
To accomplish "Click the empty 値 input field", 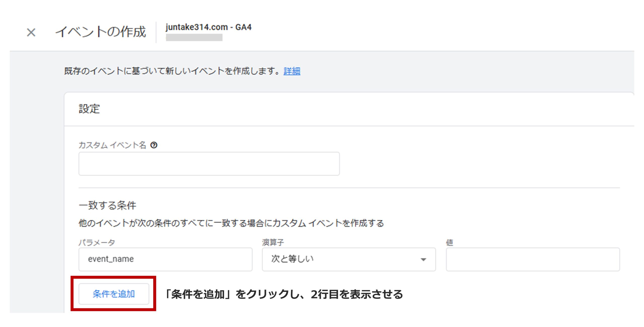I will [532, 259].
